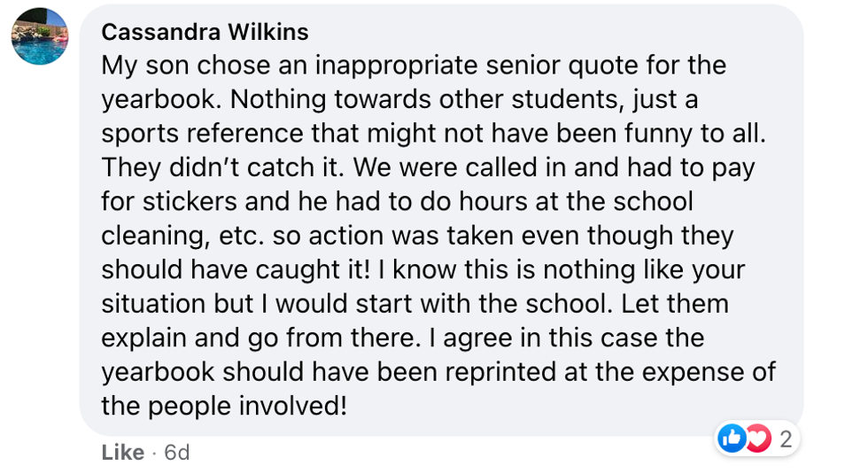Click the red heart reaction icon
This screenshot has height=474, width=868.
tap(757, 438)
